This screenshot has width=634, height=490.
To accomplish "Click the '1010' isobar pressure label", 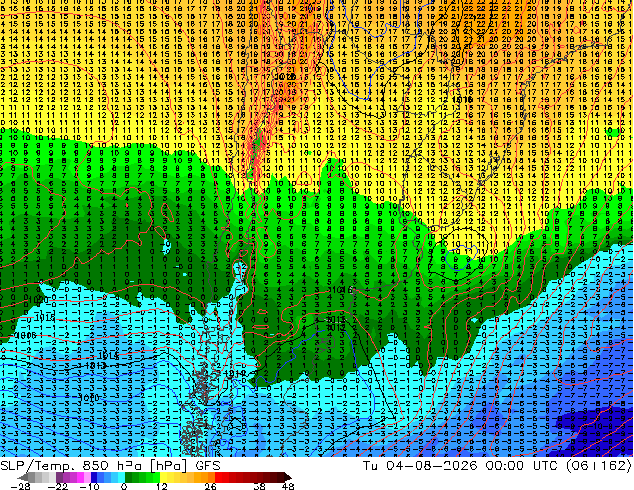I will click(x=89, y=398).
